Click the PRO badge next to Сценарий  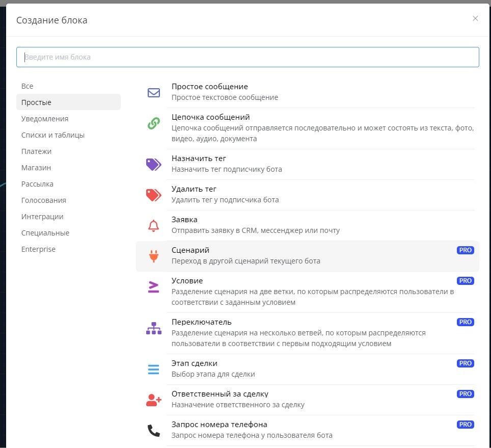465,250
